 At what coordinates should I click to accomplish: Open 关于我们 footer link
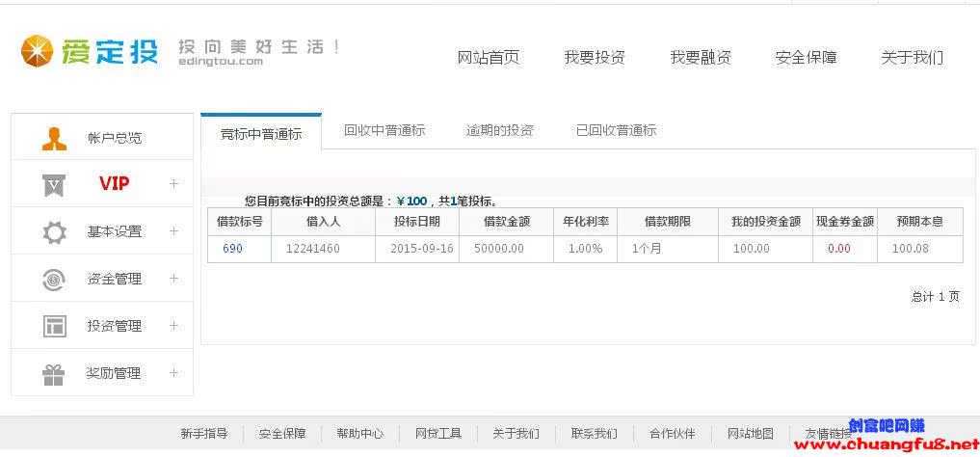[516, 433]
